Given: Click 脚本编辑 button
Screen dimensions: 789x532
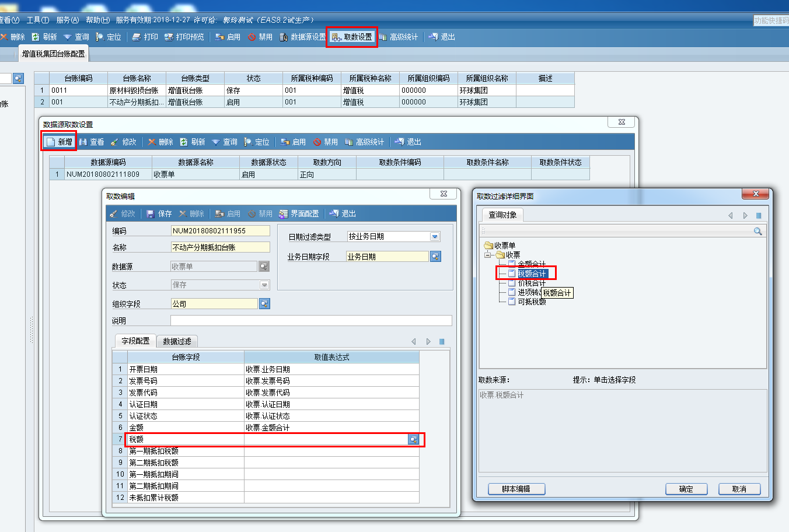Looking at the screenshot, I should [x=516, y=489].
